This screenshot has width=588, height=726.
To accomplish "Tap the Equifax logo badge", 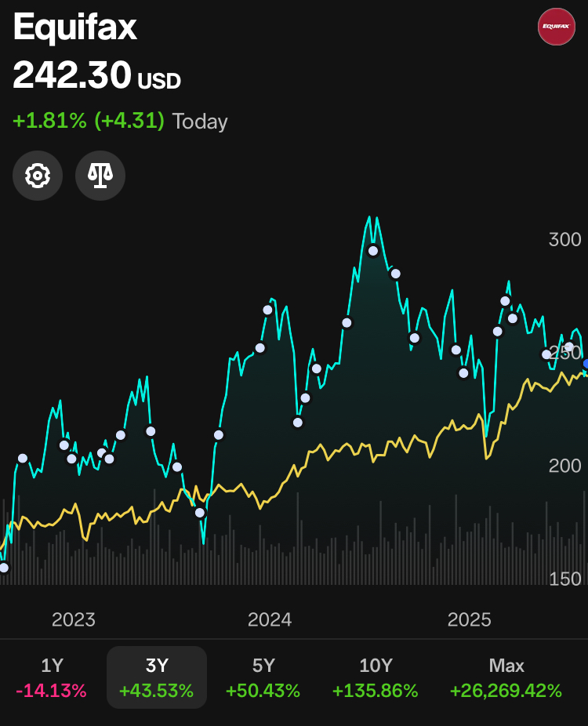I will click(556, 27).
